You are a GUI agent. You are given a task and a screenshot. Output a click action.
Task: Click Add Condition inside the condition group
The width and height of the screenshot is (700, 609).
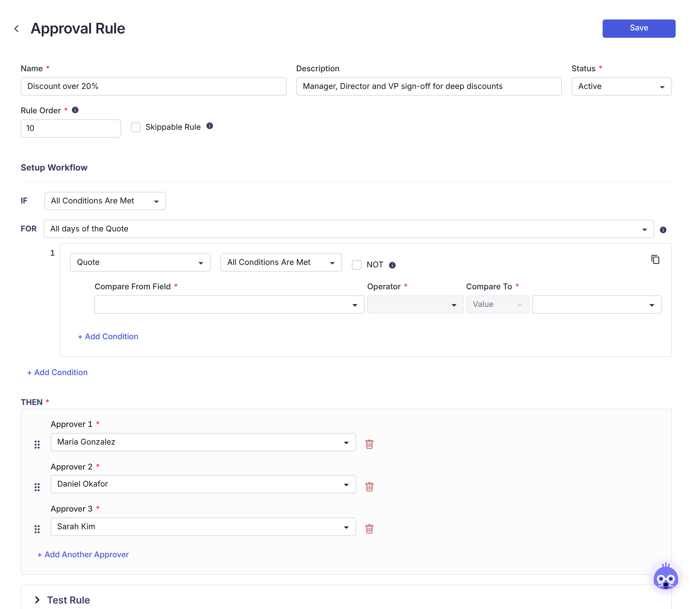point(108,336)
